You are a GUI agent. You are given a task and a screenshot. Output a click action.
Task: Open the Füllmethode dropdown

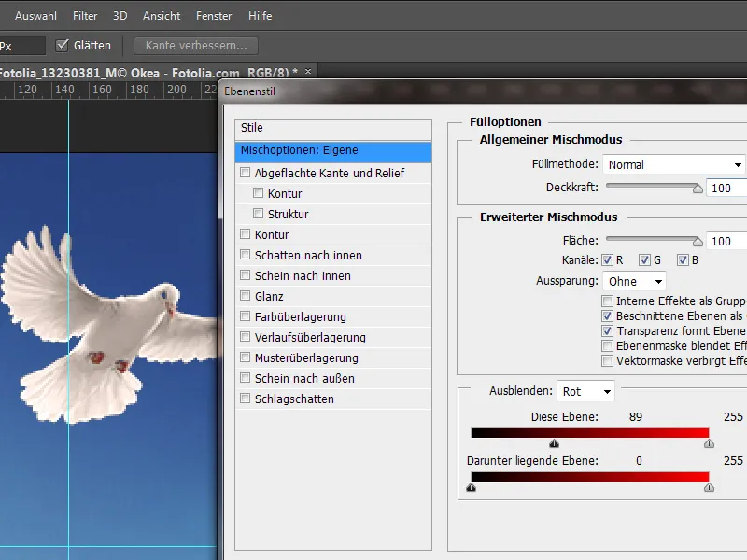pos(673,165)
